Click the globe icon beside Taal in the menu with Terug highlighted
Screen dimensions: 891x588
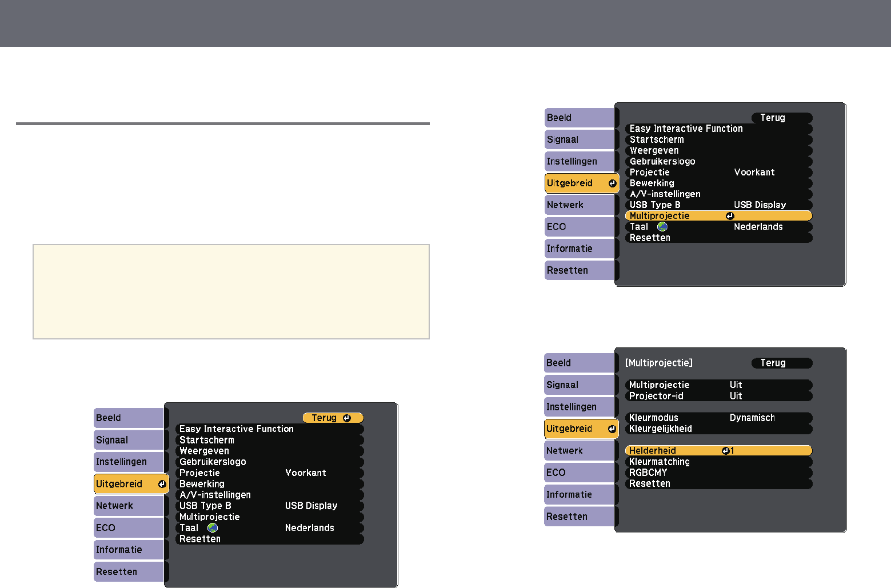(x=213, y=527)
